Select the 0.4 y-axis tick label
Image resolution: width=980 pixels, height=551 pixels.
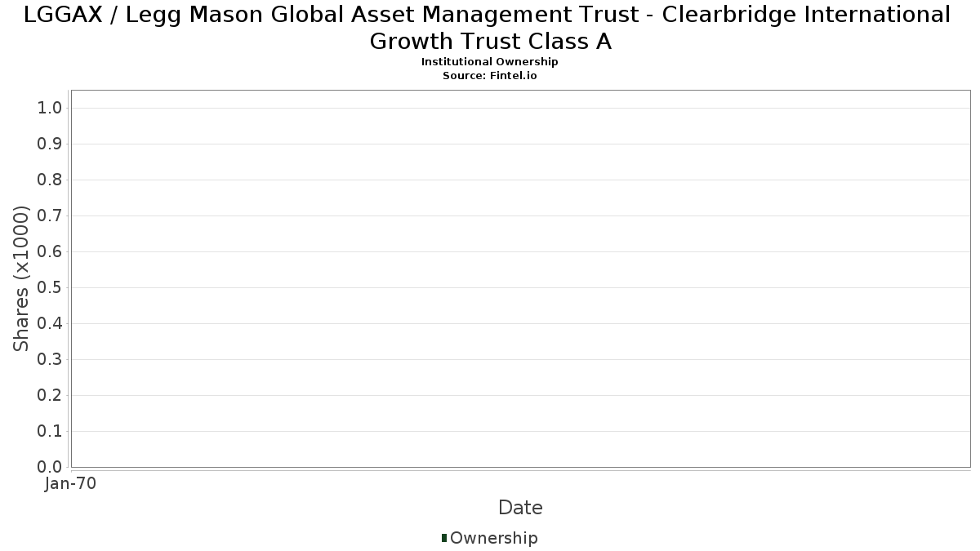tap(51, 324)
